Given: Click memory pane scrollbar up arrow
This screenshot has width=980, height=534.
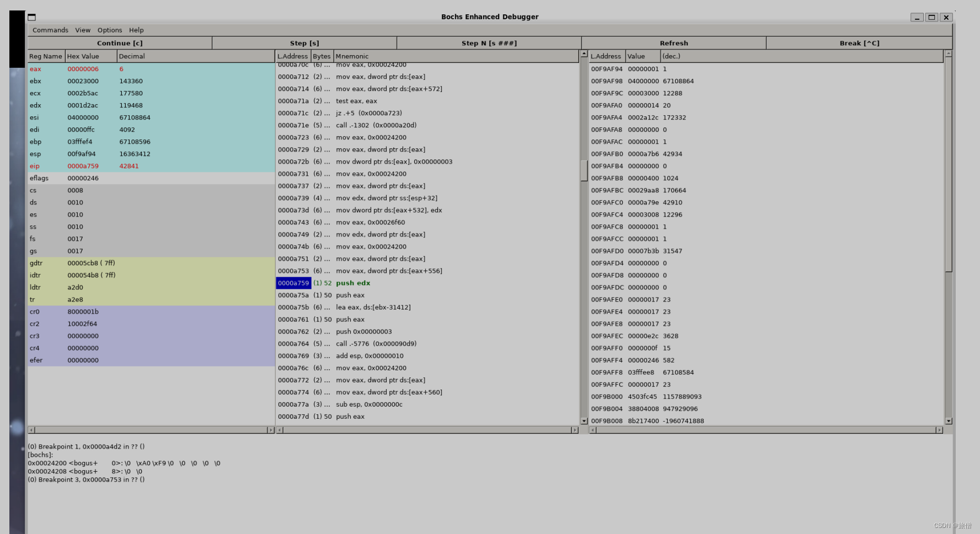Looking at the screenshot, I should 949,54.
